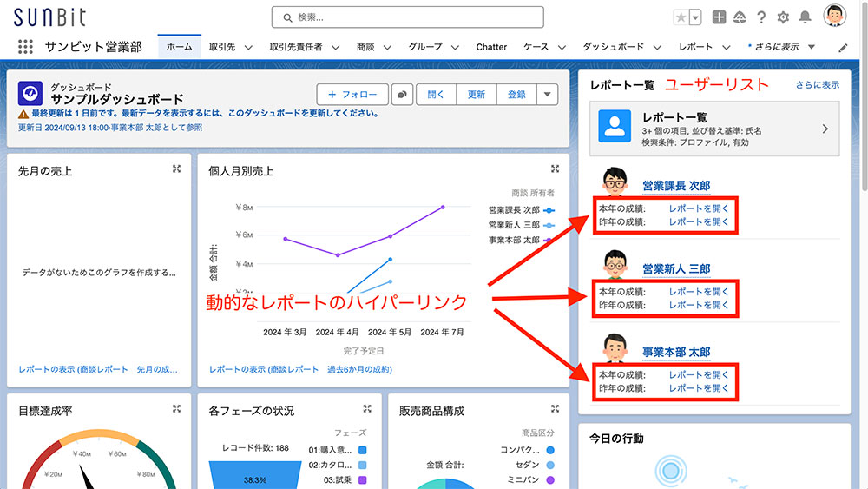The width and height of the screenshot is (868, 489).
Task: Open the 取引先責任者 tab
Action: pos(296,47)
